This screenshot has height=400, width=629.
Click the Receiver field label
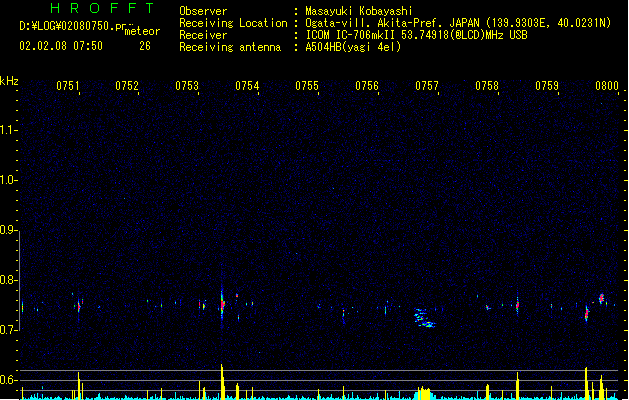[203, 35]
